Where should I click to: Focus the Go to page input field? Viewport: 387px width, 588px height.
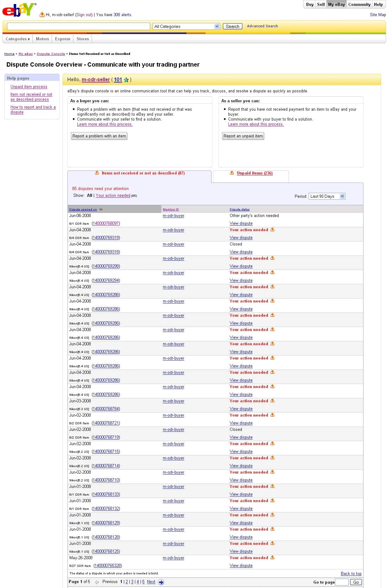[x=342, y=582]
